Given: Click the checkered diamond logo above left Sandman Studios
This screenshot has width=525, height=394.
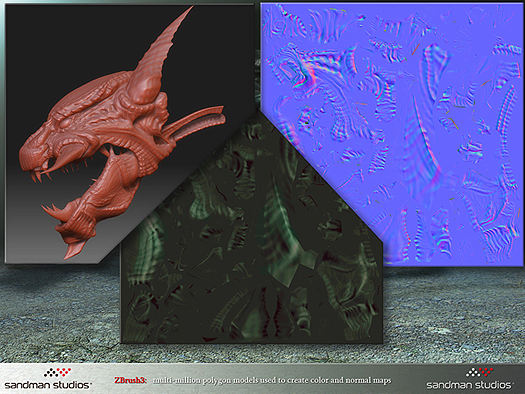Looking at the screenshot, I should coord(58,373).
